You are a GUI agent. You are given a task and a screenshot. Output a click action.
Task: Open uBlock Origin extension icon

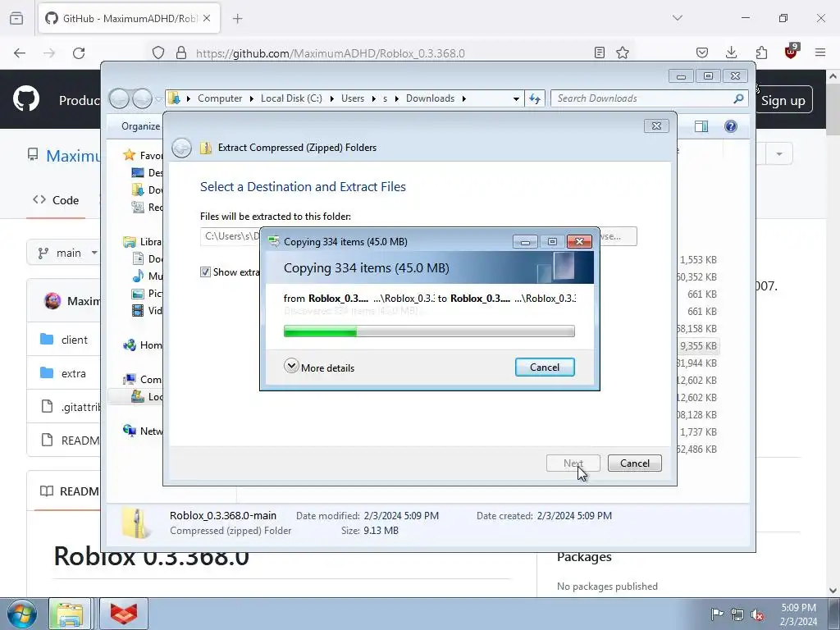(x=791, y=52)
